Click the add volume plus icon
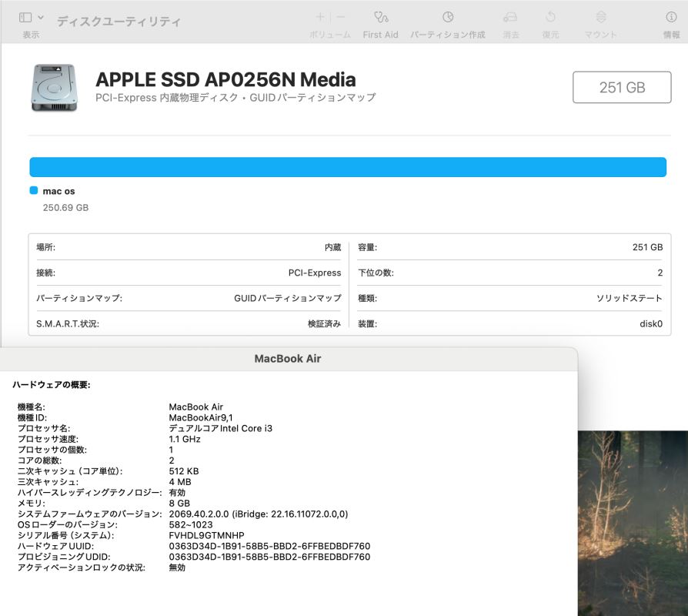Viewport: 688px width, 616px height. click(321, 17)
